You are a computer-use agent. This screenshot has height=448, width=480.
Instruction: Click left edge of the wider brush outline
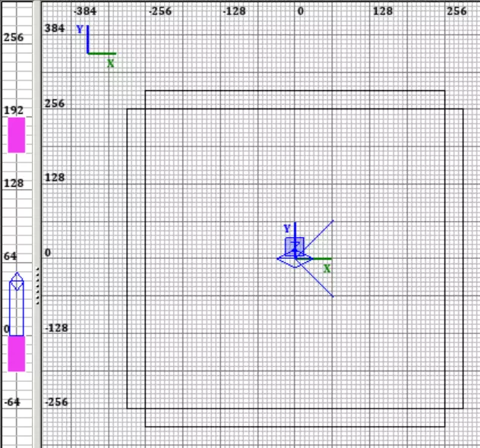127,259
